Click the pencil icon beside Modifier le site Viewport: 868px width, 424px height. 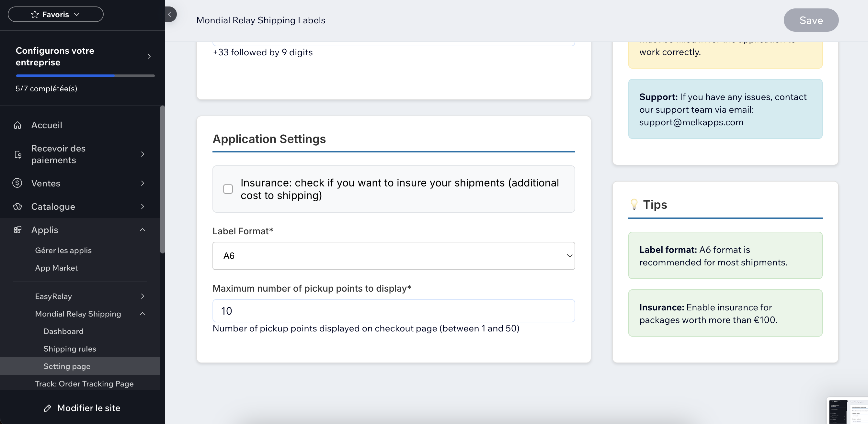click(48, 408)
